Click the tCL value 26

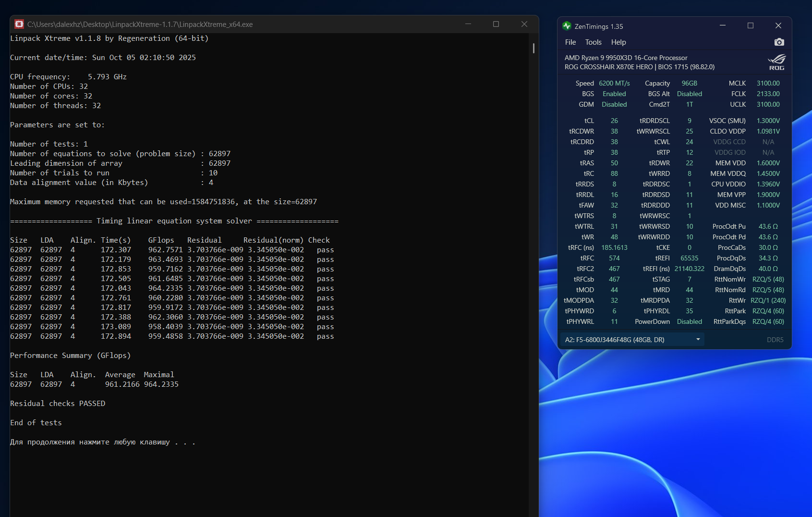614,121
